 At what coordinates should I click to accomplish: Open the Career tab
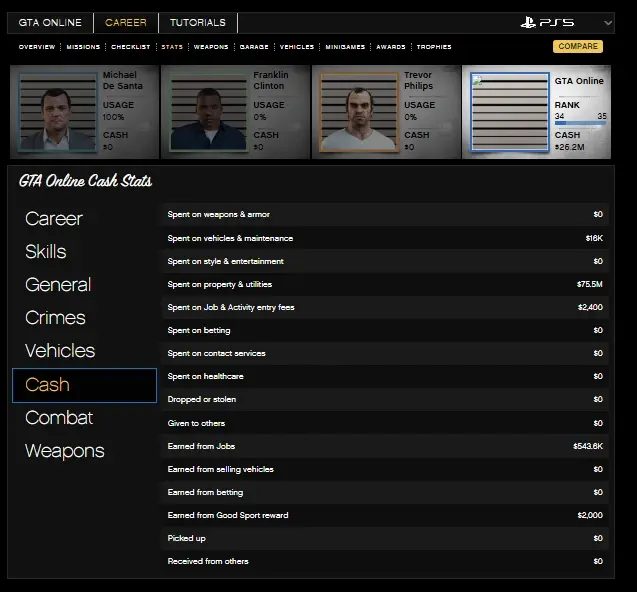[126, 23]
